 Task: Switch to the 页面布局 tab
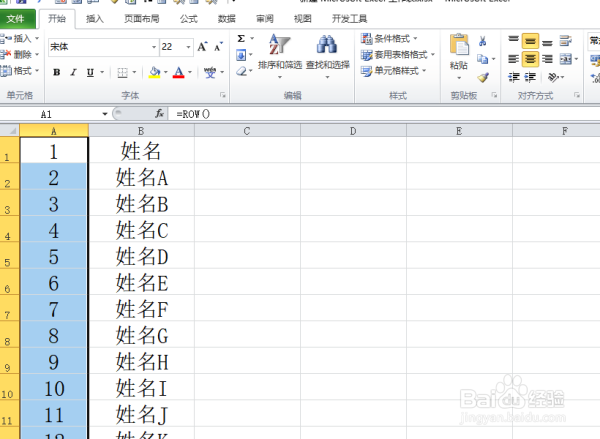click(142, 19)
